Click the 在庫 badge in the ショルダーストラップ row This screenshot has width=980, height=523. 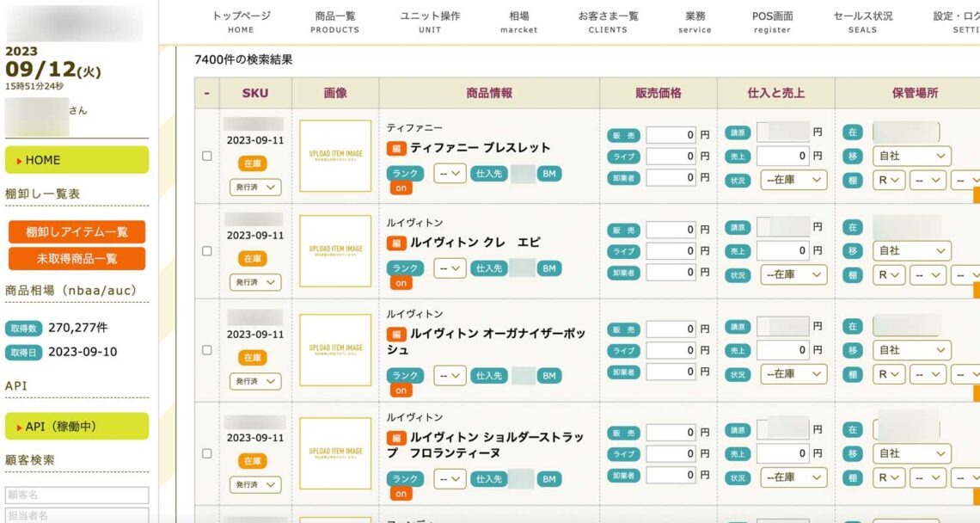pos(253,461)
